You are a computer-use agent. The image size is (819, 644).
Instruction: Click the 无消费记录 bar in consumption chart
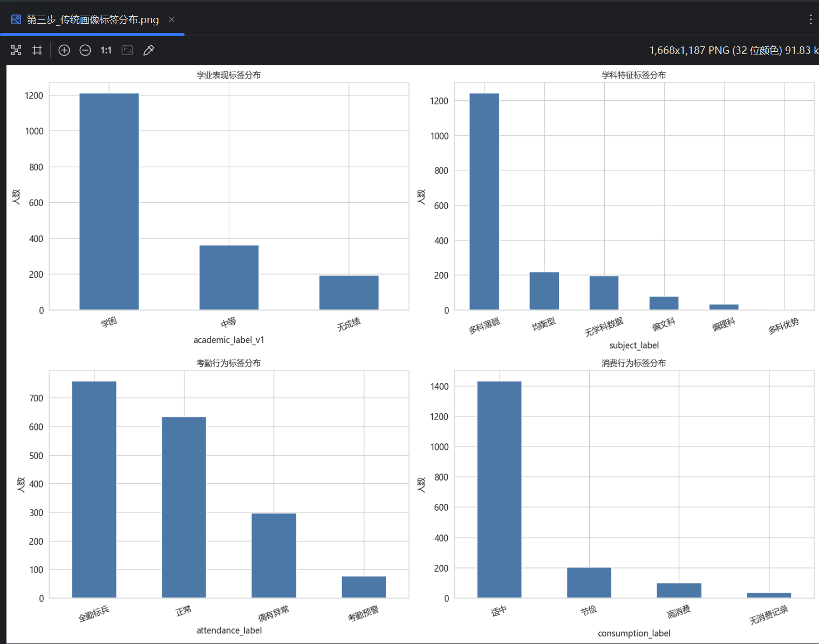(769, 595)
